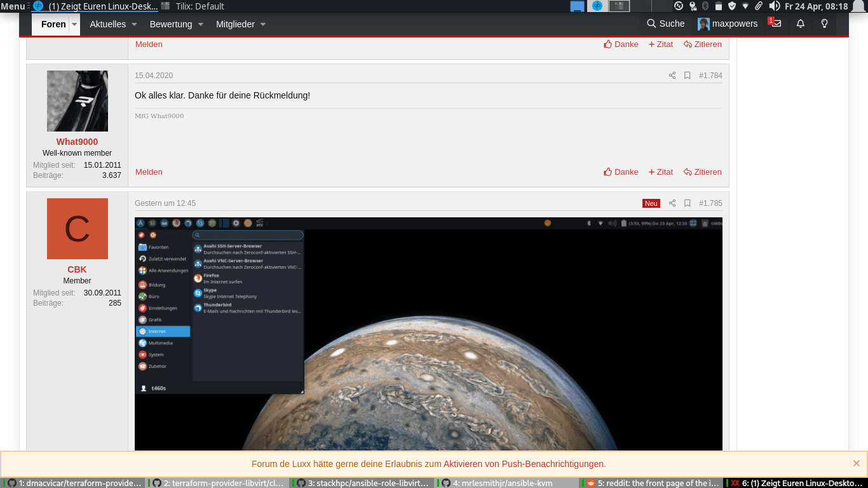Viewport: 868px width, 488px height.
Task: Open the update/sync circular tray icon
Action: 679,6
